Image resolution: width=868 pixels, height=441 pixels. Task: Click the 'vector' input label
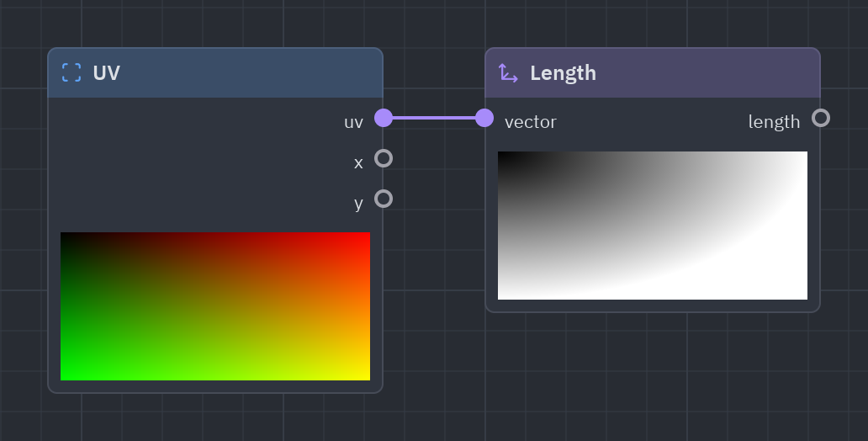click(531, 122)
